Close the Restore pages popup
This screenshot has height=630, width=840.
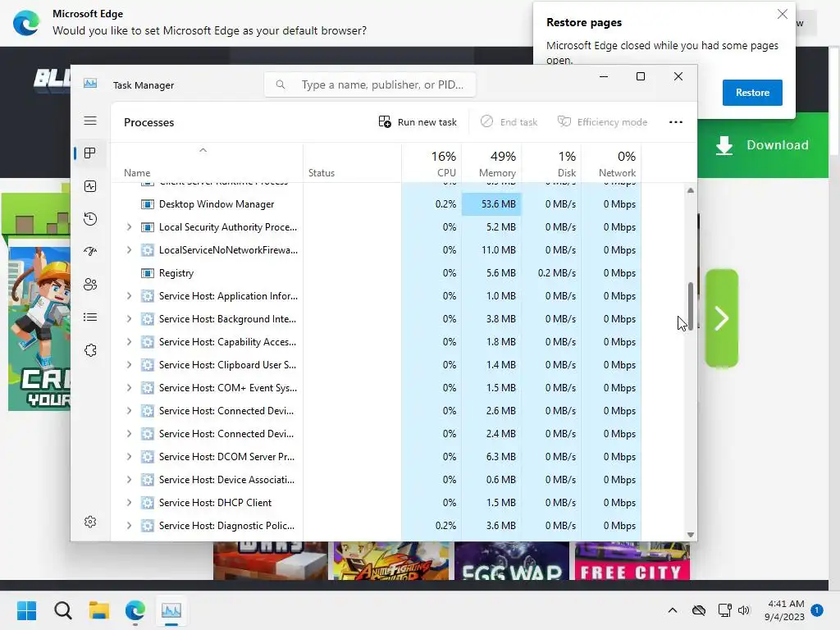tap(782, 15)
